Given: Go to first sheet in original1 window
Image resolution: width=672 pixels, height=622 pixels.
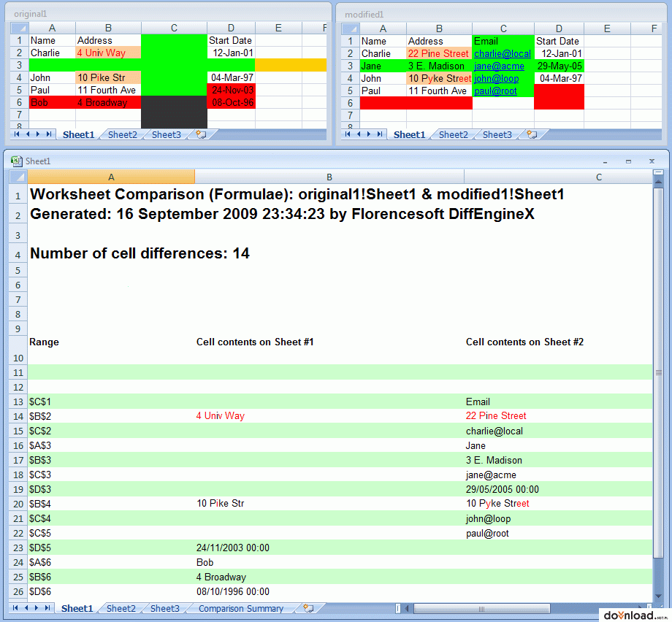Looking at the screenshot, I should click(x=17, y=134).
